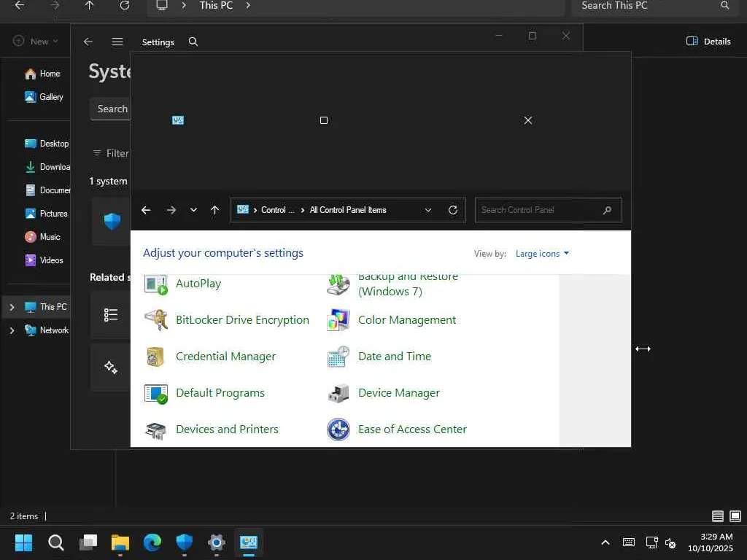Go forward in Control Panel window
This screenshot has height=560, width=747.
(171, 210)
